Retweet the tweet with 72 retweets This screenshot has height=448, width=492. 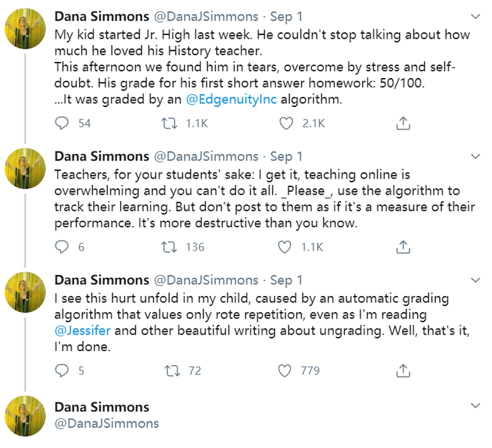169,370
